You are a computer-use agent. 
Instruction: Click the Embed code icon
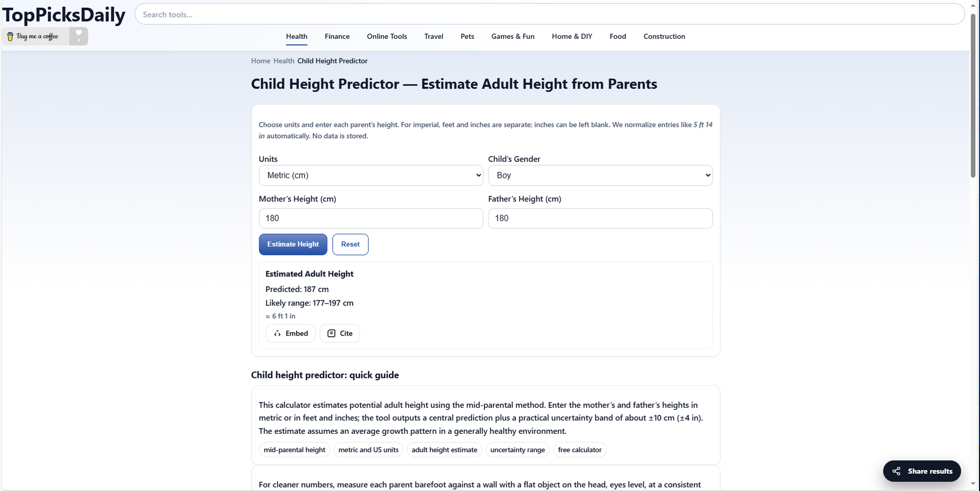[277, 334]
